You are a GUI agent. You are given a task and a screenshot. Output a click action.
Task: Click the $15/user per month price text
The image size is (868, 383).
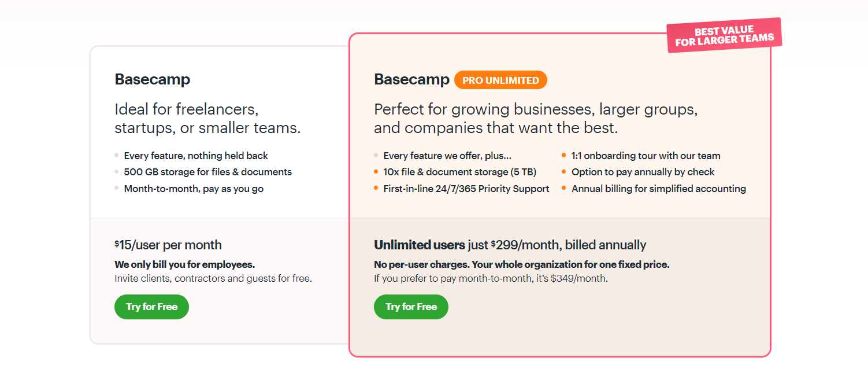coord(168,245)
